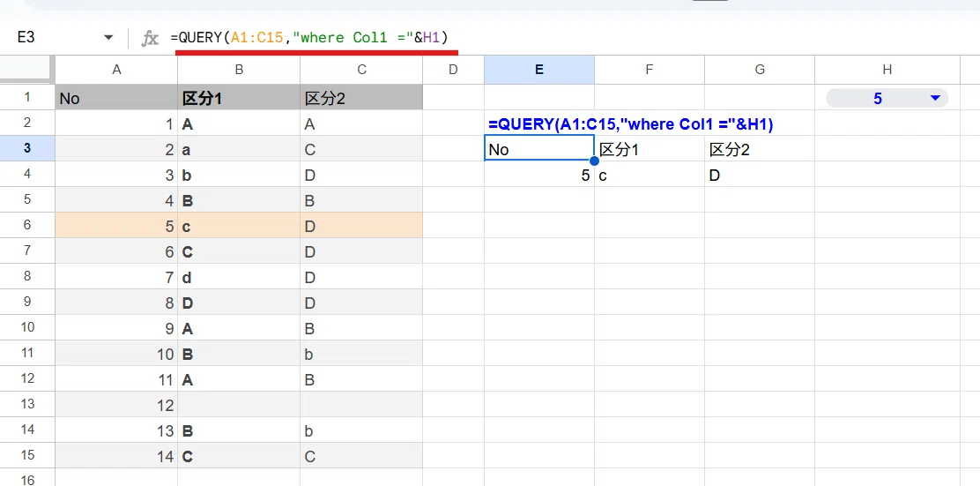Click cell A5 with value 4
This screenshot has width=980, height=486.
pos(116,200)
